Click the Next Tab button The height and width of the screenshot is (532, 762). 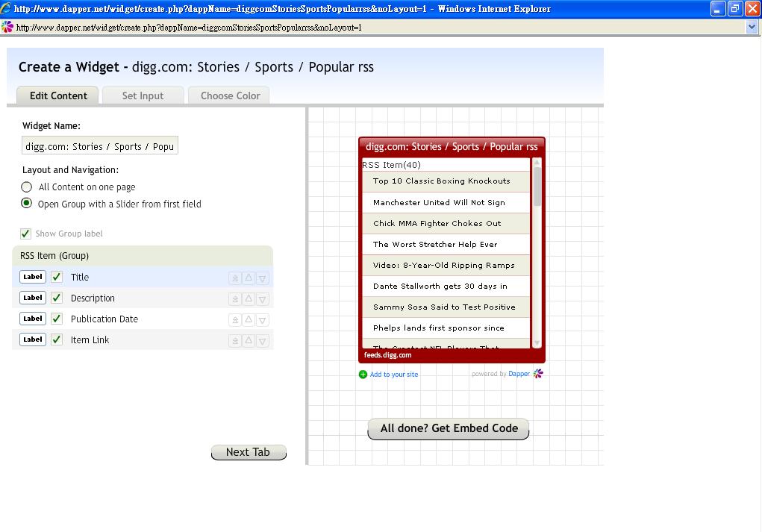point(249,452)
